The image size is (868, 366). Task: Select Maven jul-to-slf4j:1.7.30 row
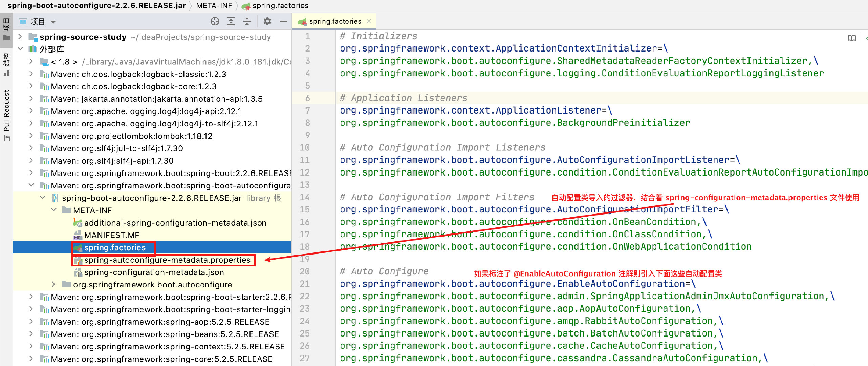pos(152,148)
